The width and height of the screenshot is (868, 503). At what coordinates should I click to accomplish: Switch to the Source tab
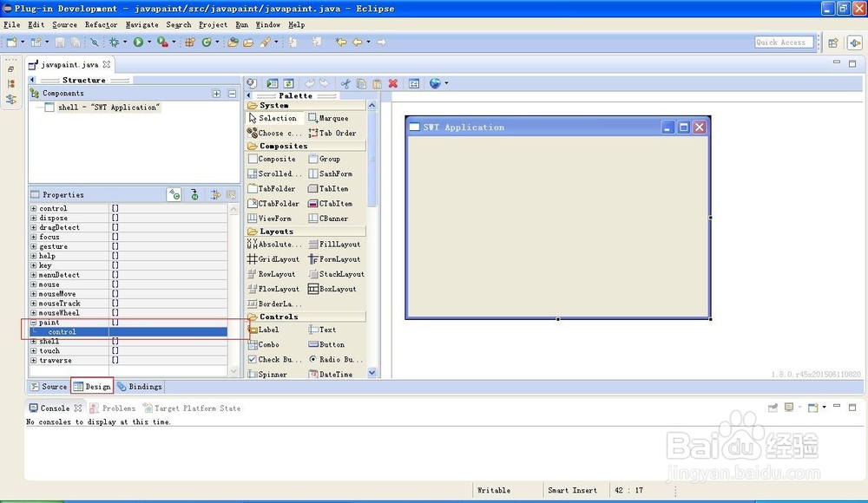click(49, 386)
